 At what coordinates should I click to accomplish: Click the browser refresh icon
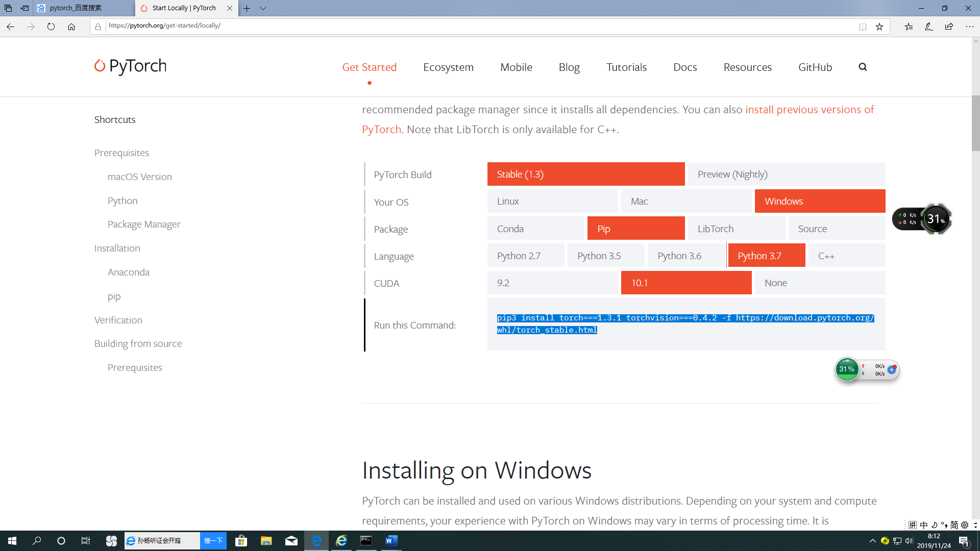click(x=51, y=27)
